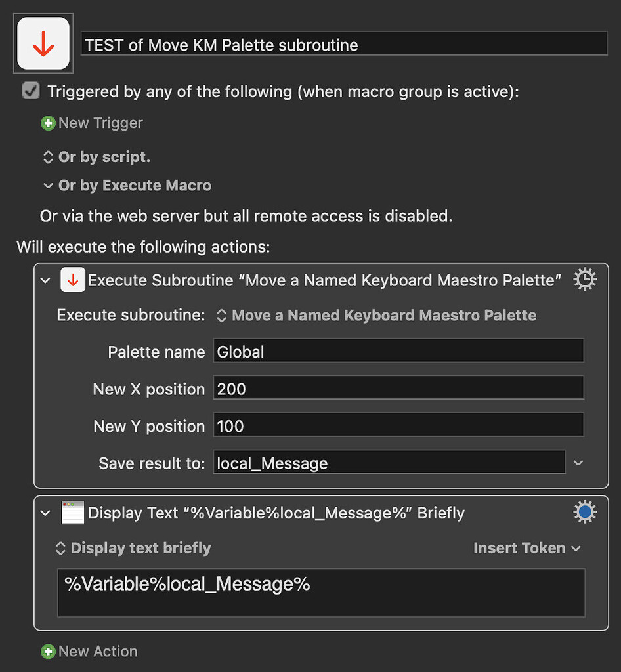Click the New Trigger label

point(100,123)
